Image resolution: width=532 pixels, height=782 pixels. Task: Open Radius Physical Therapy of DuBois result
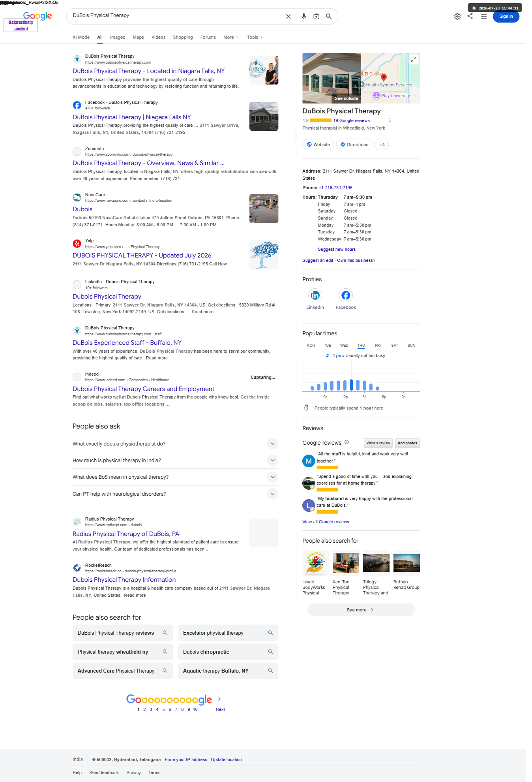tap(126, 534)
